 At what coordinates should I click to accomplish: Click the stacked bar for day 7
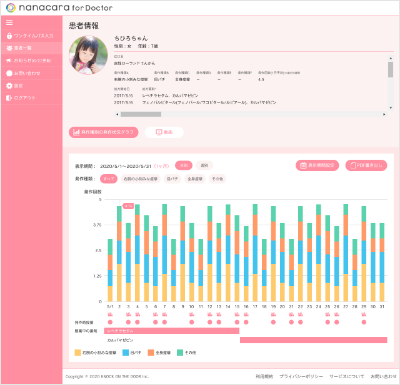(164, 253)
